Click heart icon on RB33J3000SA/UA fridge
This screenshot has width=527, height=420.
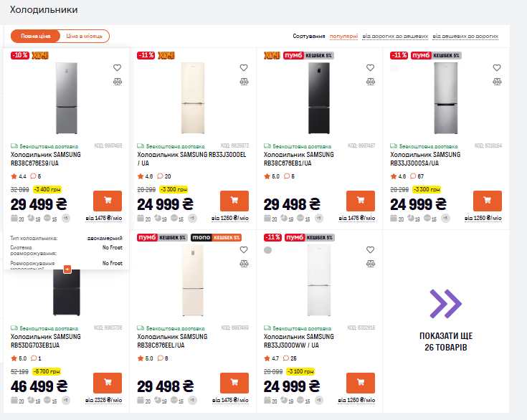click(x=496, y=68)
